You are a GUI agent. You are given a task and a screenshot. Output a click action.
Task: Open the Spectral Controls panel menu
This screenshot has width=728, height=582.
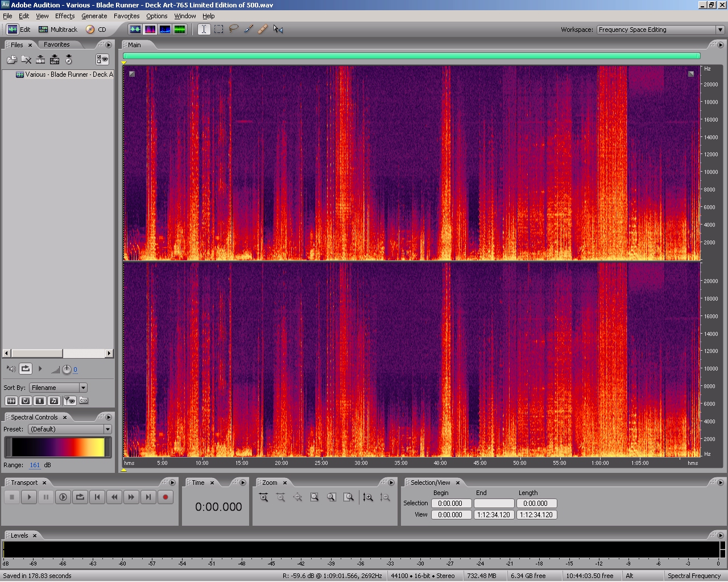pyautogui.click(x=109, y=417)
